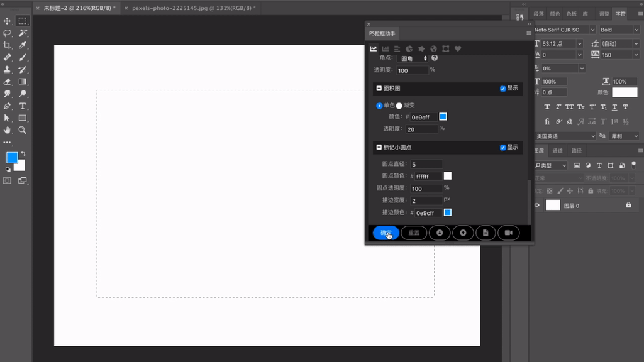The image size is (644, 362).
Task: Click the 描边颜色 blue color swatch
Action: [448, 213]
